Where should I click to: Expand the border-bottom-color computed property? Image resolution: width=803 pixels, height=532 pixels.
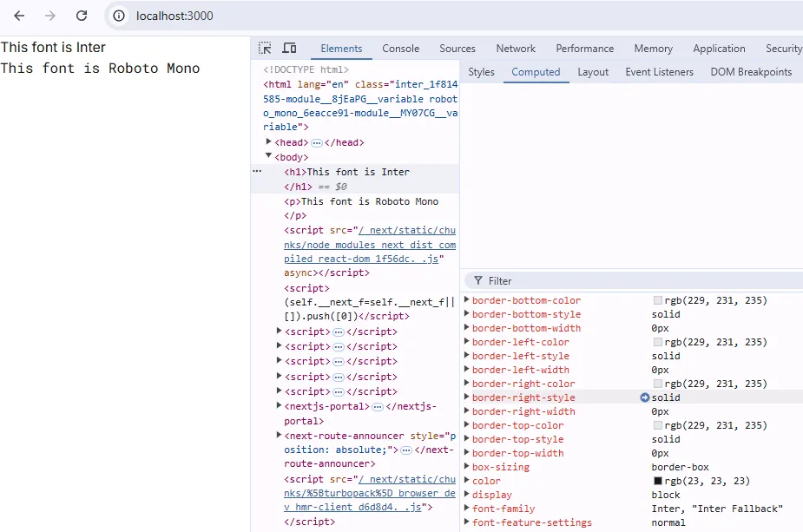[467, 299]
